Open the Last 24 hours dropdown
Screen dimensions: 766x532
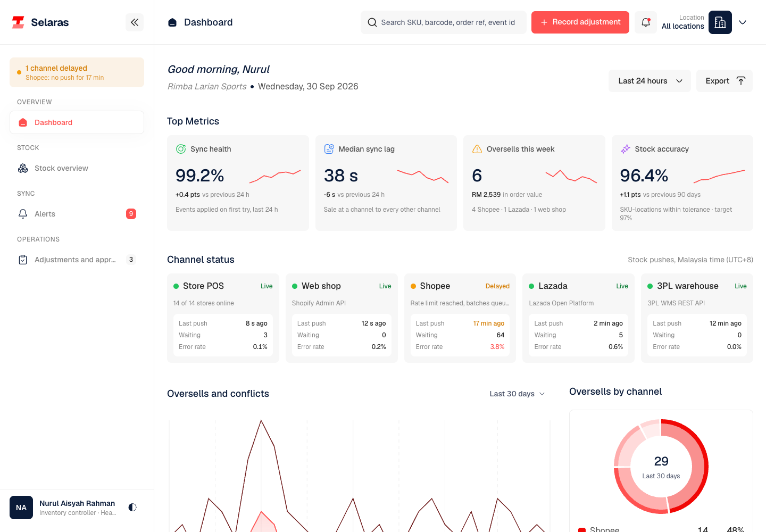click(650, 81)
